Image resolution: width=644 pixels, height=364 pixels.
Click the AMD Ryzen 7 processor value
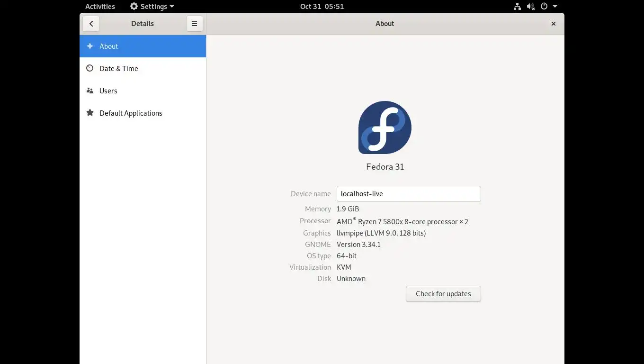[402, 221]
